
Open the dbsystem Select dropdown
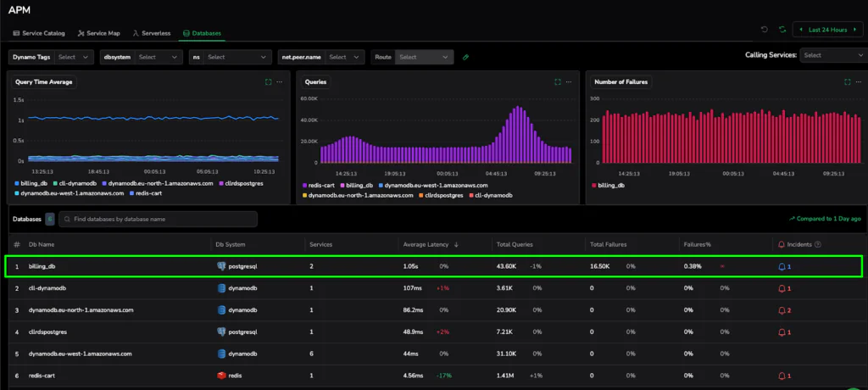[159, 57]
